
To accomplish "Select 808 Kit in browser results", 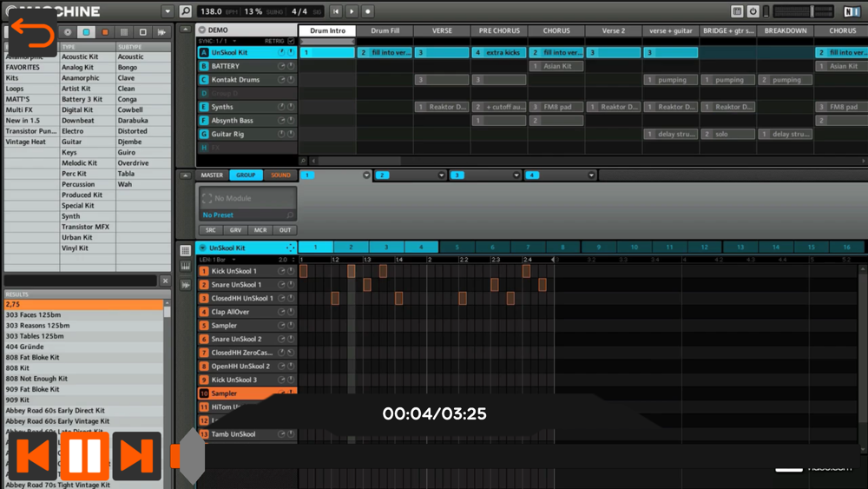I will coord(19,367).
